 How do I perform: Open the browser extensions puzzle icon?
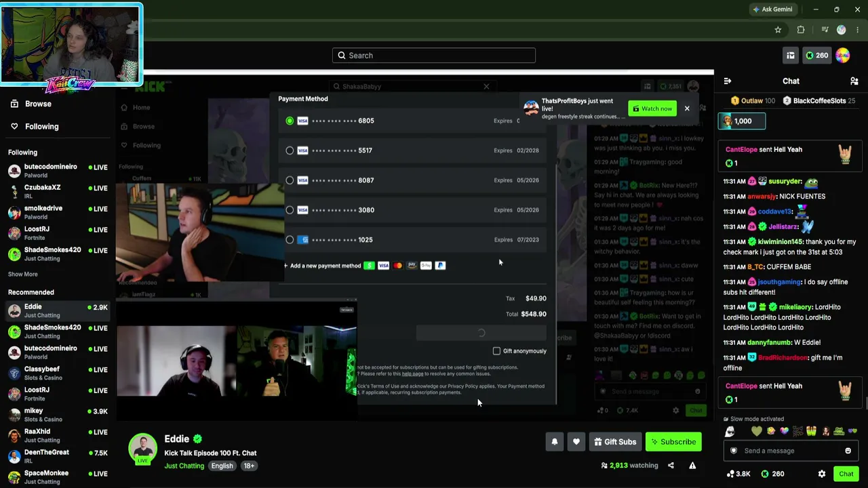[x=801, y=30]
